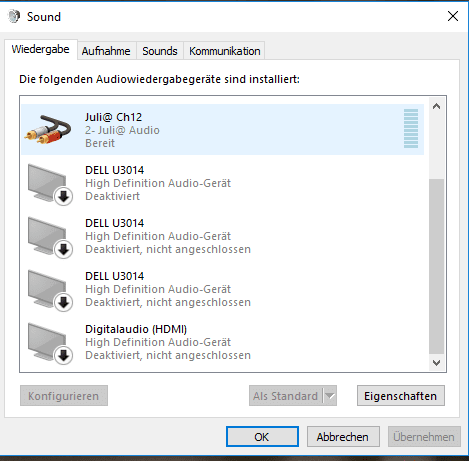Click the DELL U3014 monitor icon in the third row

pyautogui.click(x=50, y=237)
